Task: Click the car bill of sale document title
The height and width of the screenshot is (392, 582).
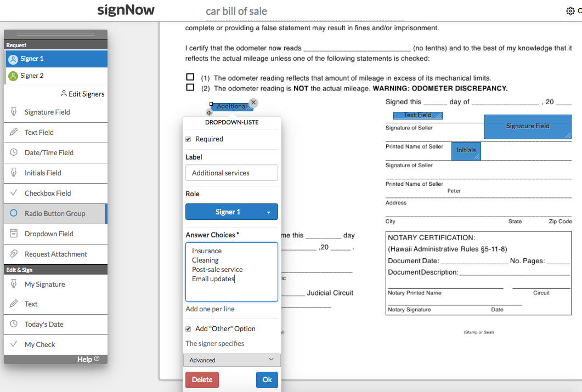Action: 236,11
